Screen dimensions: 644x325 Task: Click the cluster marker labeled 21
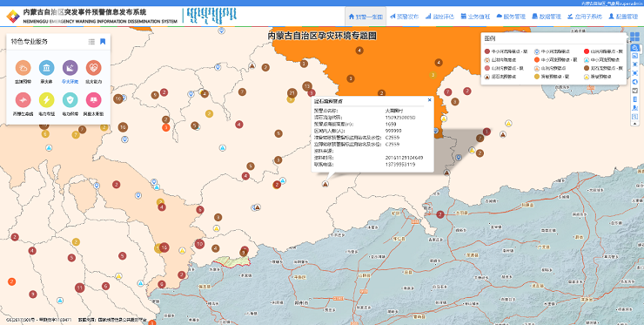pyautogui.click(x=292, y=92)
